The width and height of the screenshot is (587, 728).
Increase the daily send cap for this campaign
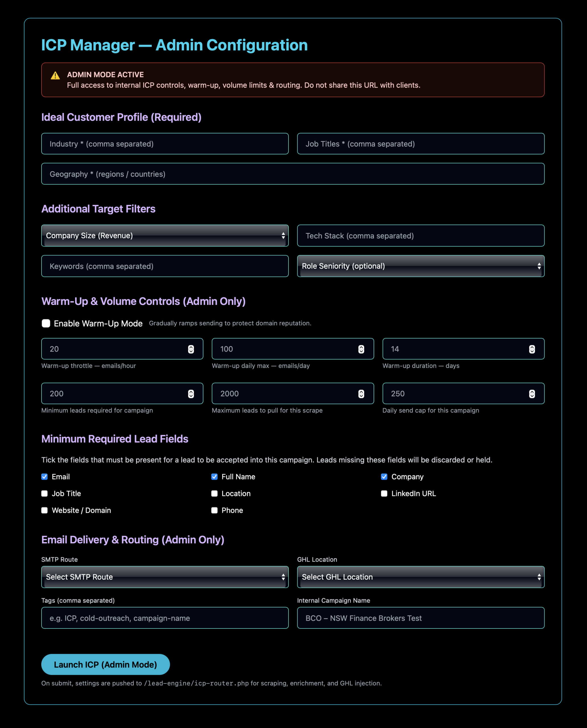tap(532, 391)
